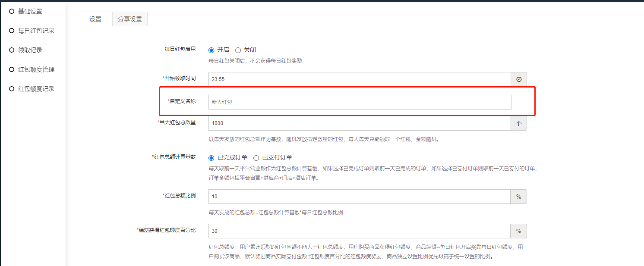
Task: Open 红包额度管理 in the sidebar
Action: point(36,69)
